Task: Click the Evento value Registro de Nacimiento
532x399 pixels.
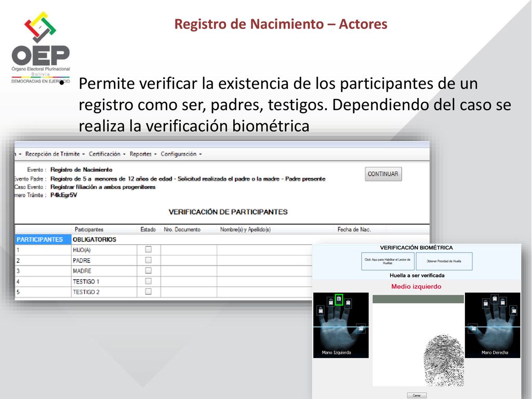Action: click(81, 170)
